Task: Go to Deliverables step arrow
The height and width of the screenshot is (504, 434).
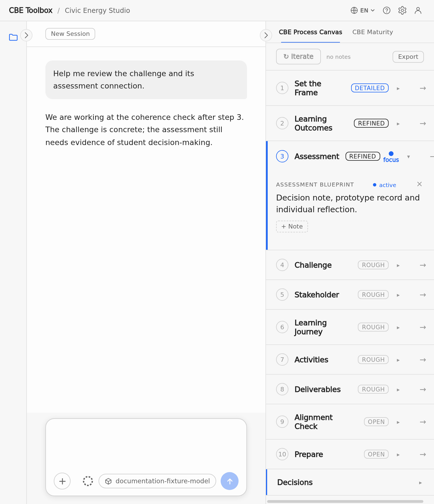Action: point(423,389)
